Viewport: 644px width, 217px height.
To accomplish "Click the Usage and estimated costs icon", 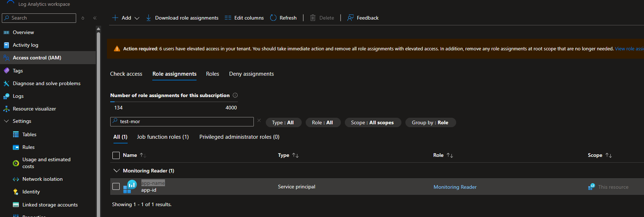I will [x=16, y=163].
